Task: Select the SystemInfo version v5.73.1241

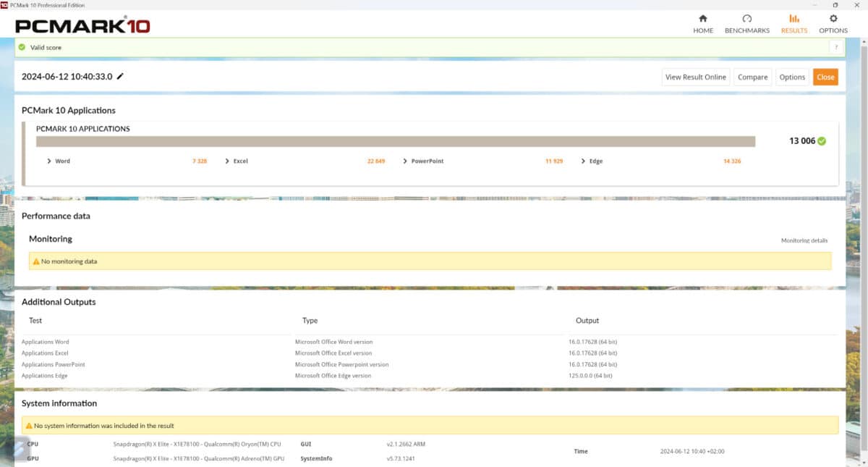Action: point(401,458)
